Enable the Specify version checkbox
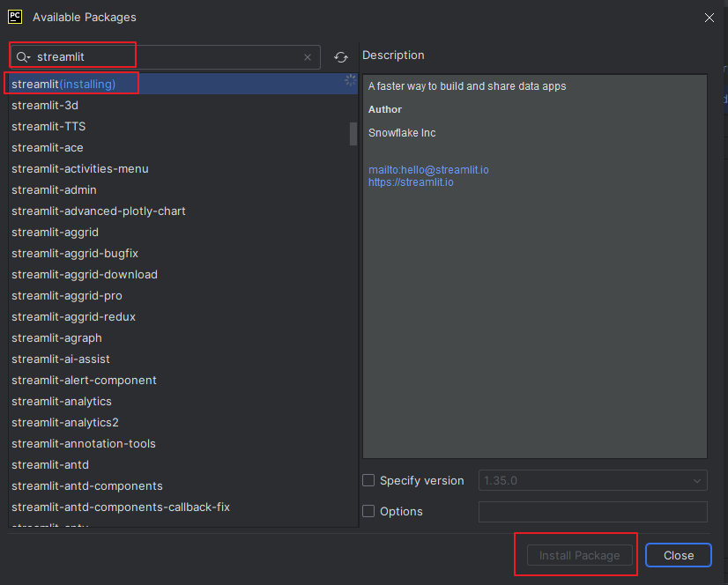Screen dimensions: 728x585 [368, 480]
